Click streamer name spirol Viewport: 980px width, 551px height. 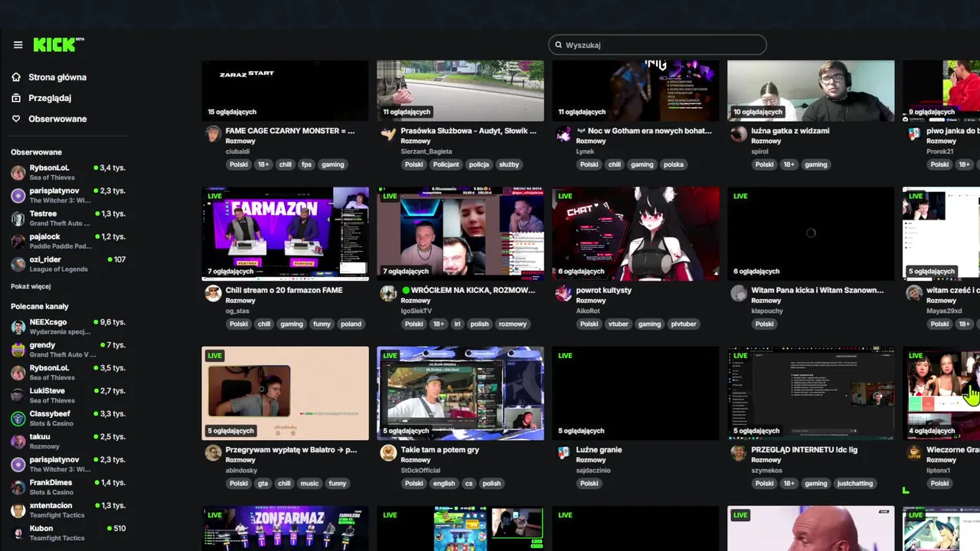[759, 152]
